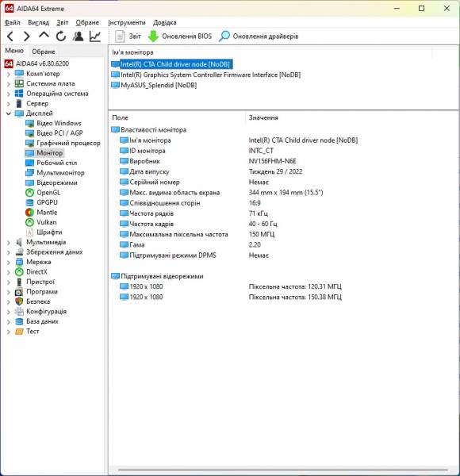Viewport: 460px width, 476px height.
Task: Collapse the Дисплей tree node
Action: pos(9,113)
